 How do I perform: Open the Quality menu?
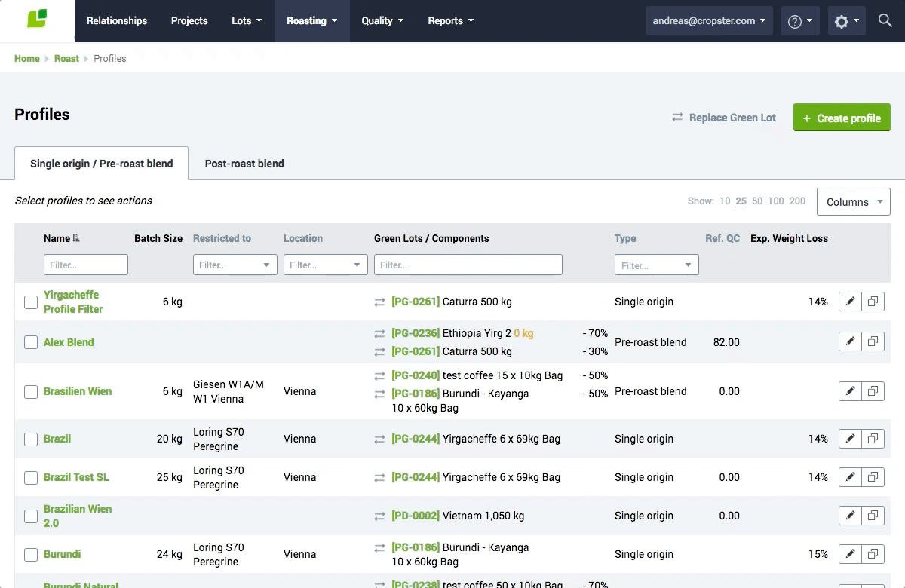[x=382, y=21]
